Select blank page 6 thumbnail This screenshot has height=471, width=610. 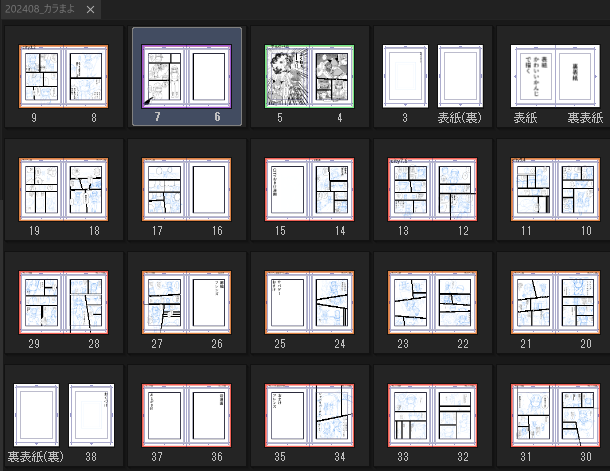pyautogui.click(x=209, y=77)
